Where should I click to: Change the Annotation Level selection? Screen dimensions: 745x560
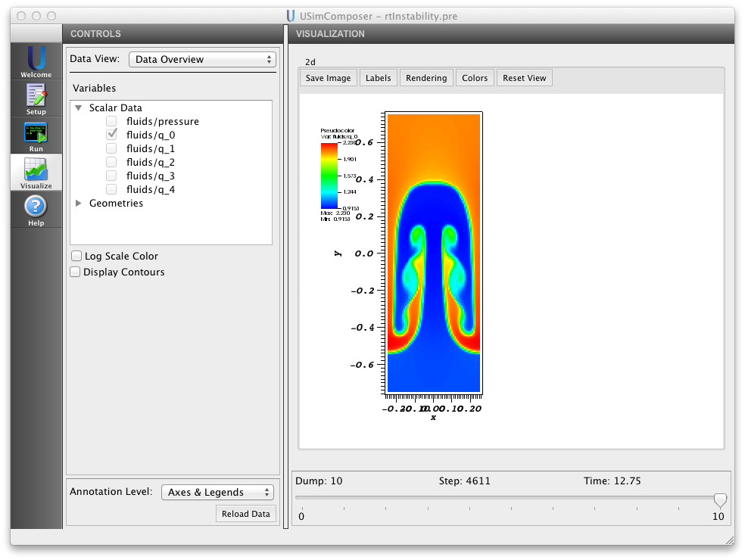tap(217, 492)
